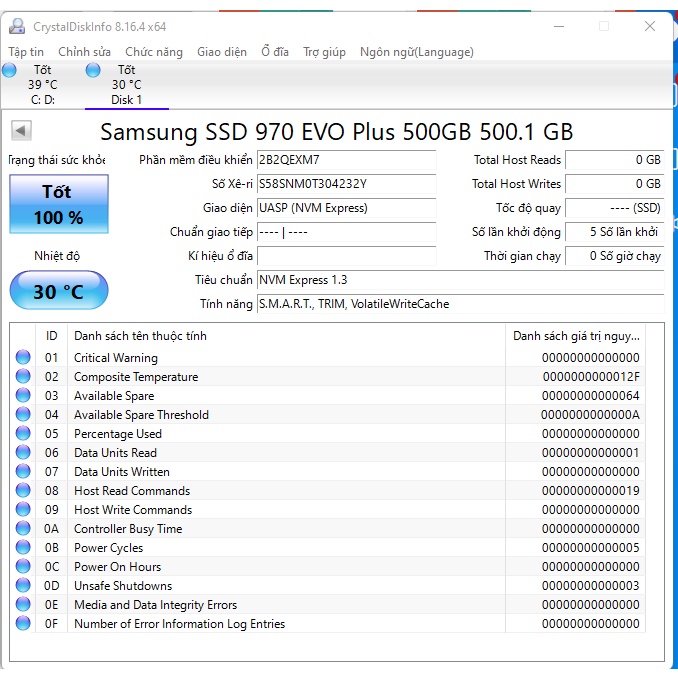The height and width of the screenshot is (678, 678).
Task: Switch to the C: D: drive tab
Action: (42, 85)
